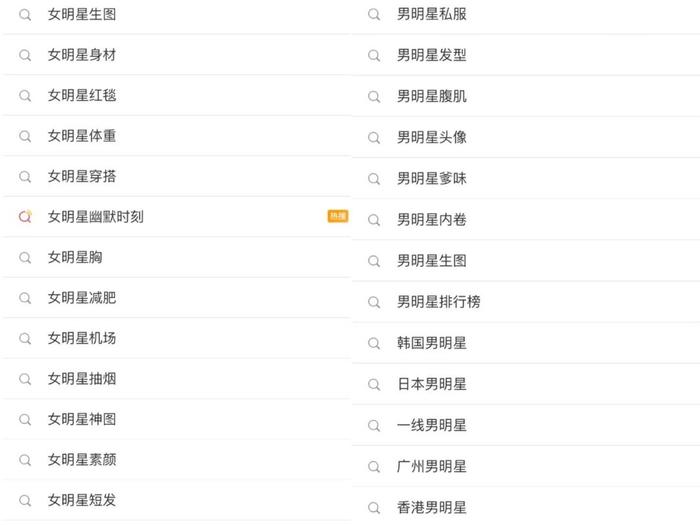Click the search icon beside 香港男明星
Image resolution: width=700 pixels, height=525 pixels.
click(x=374, y=508)
